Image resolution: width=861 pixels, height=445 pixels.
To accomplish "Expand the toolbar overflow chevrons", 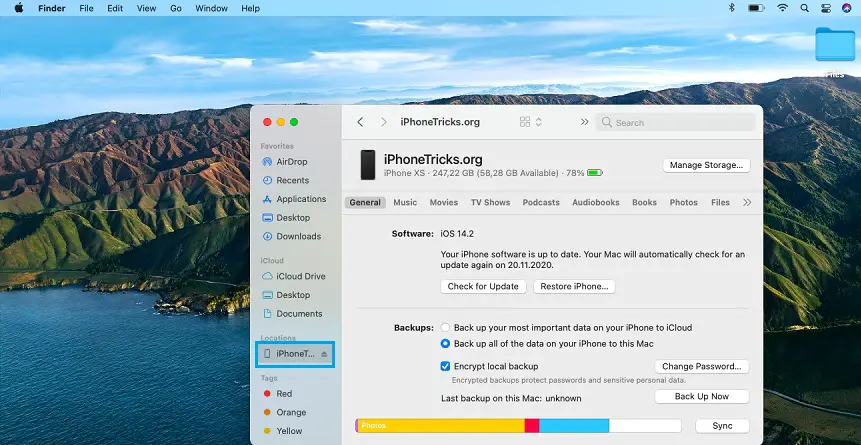I will pyautogui.click(x=584, y=122).
